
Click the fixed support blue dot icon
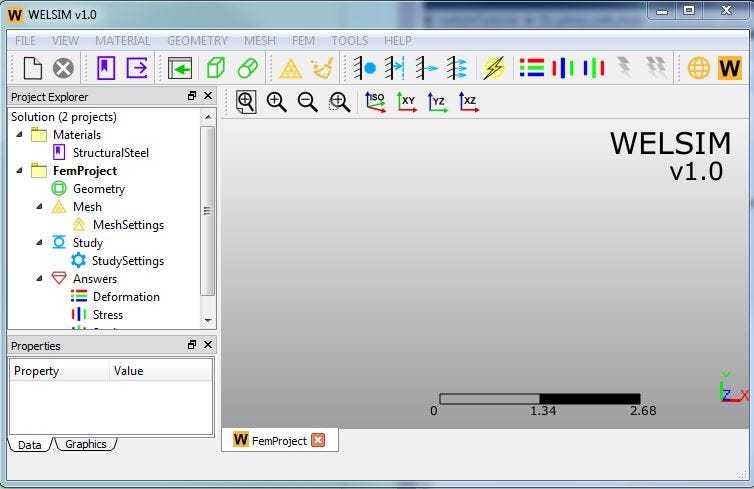point(365,68)
